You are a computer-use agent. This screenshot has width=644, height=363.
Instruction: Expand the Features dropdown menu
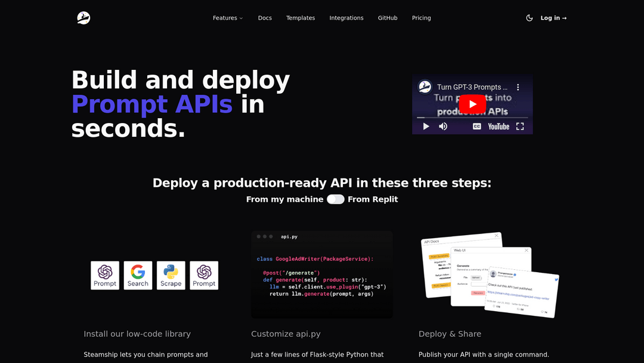point(228,18)
